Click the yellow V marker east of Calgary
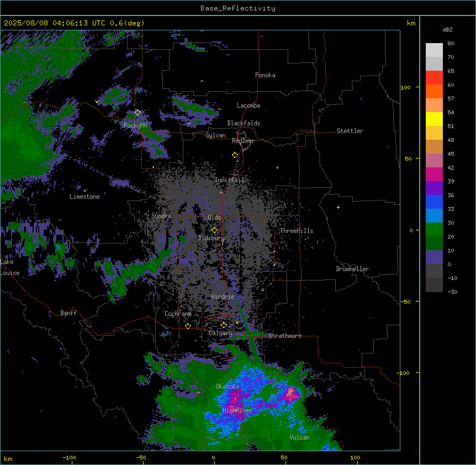This screenshot has width=476, height=465. pyautogui.click(x=237, y=323)
